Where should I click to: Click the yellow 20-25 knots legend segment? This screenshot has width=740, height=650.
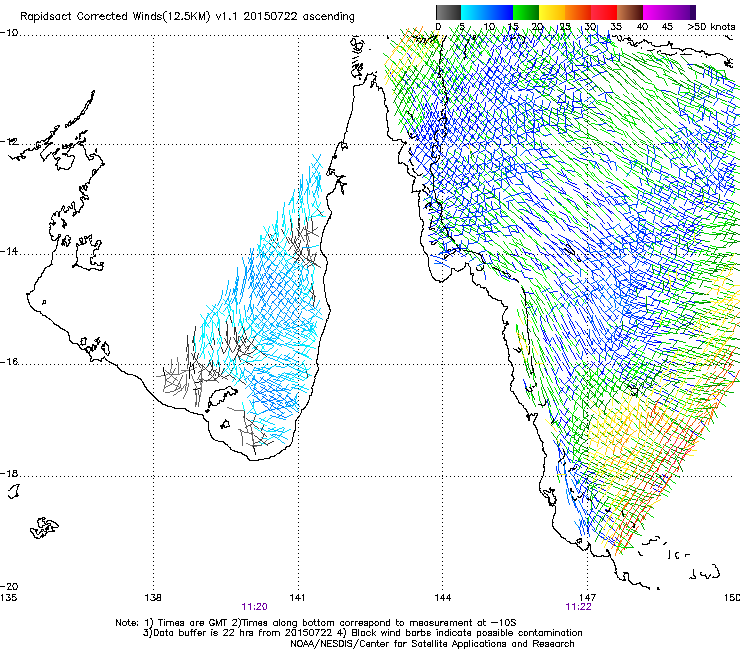click(552, 12)
